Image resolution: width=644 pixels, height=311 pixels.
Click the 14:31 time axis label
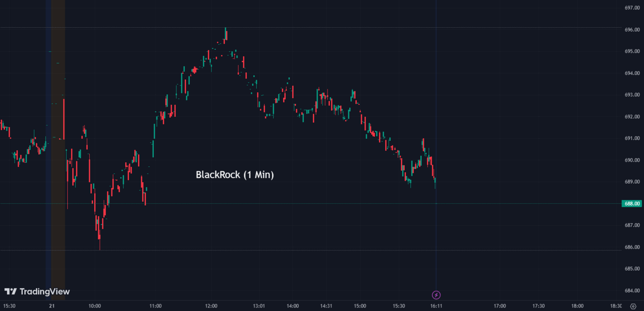(326, 306)
